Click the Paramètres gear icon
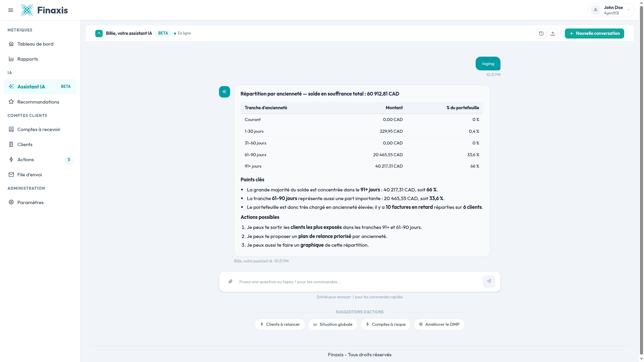The width and height of the screenshot is (644, 362). (11, 202)
